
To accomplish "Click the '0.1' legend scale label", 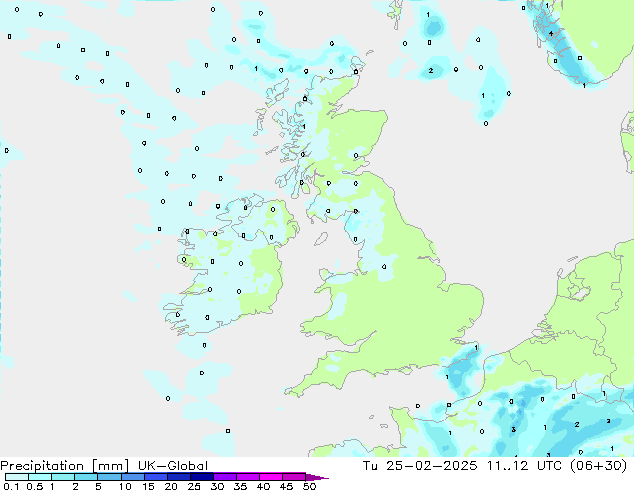I will [11, 486].
